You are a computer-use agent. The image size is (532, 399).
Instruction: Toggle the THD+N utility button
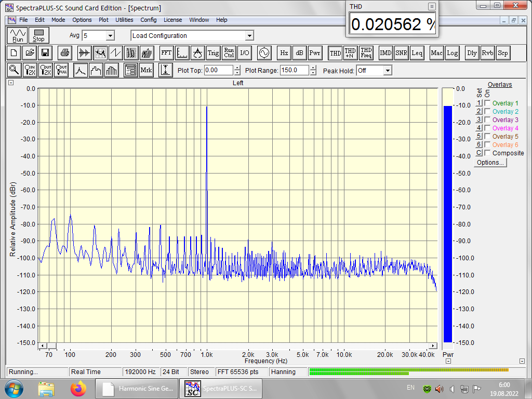coord(351,53)
